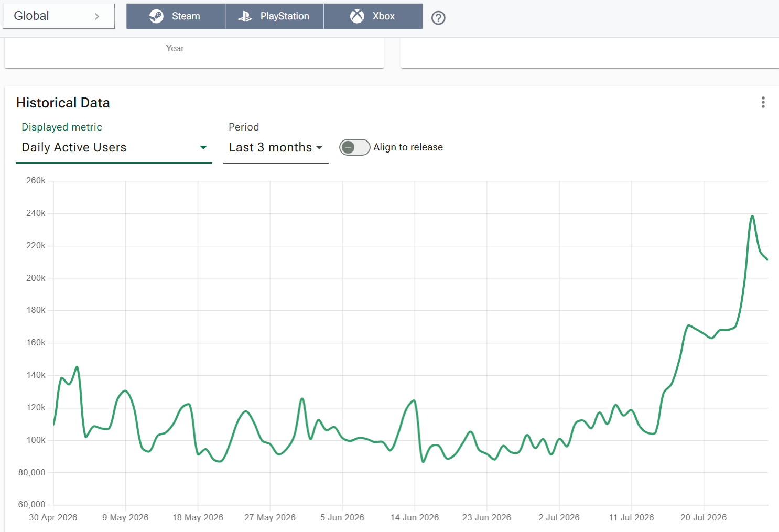This screenshot has width=779, height=532.
Task: Click the Daily Active Users metric text
Action: pyautogui.click(x=74, y=147)
